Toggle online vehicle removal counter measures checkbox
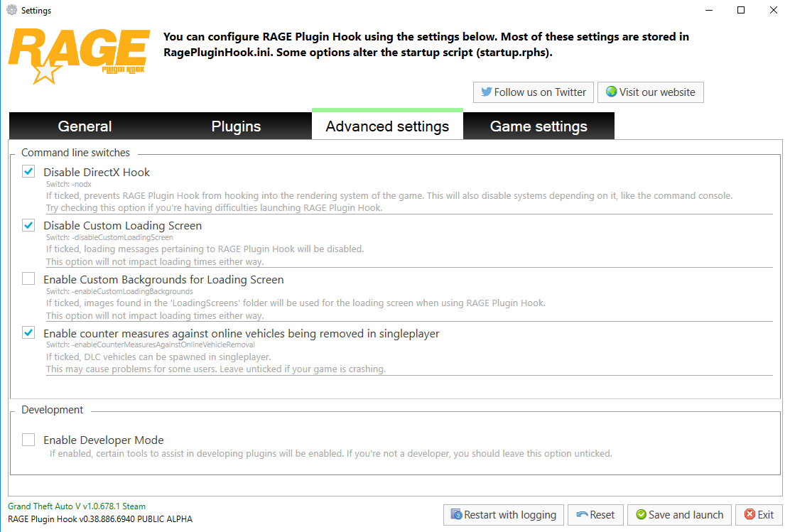 (28, 332)
